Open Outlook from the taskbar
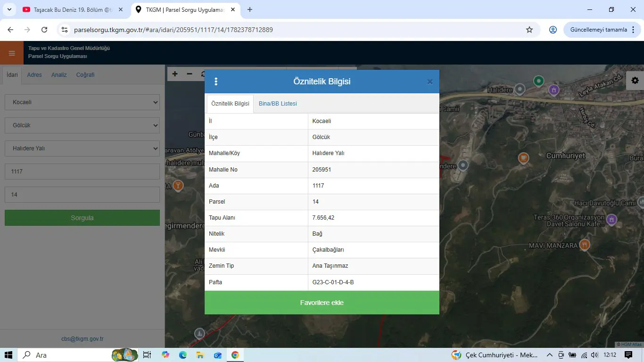This screenshot has width=644, height=362. [217, 355]
